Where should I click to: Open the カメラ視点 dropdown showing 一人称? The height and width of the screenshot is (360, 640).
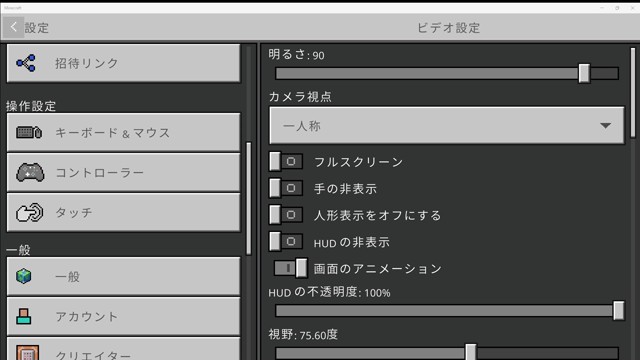click(447, 125)
